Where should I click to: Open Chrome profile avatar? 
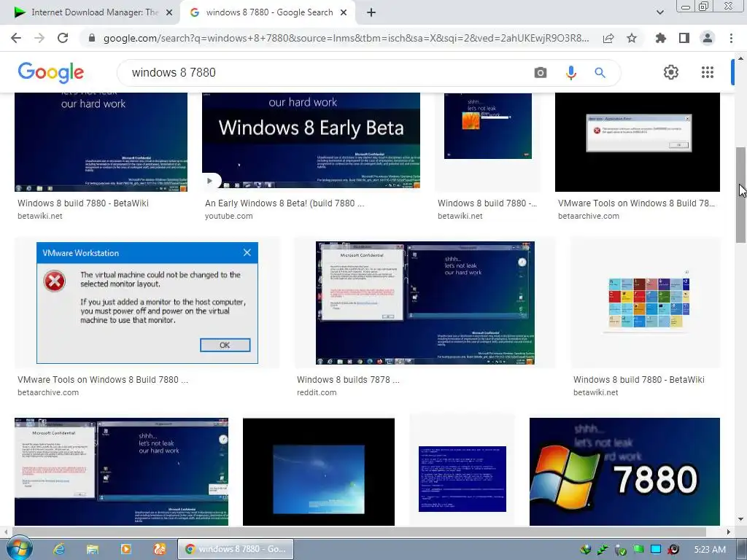coord(708,38)
